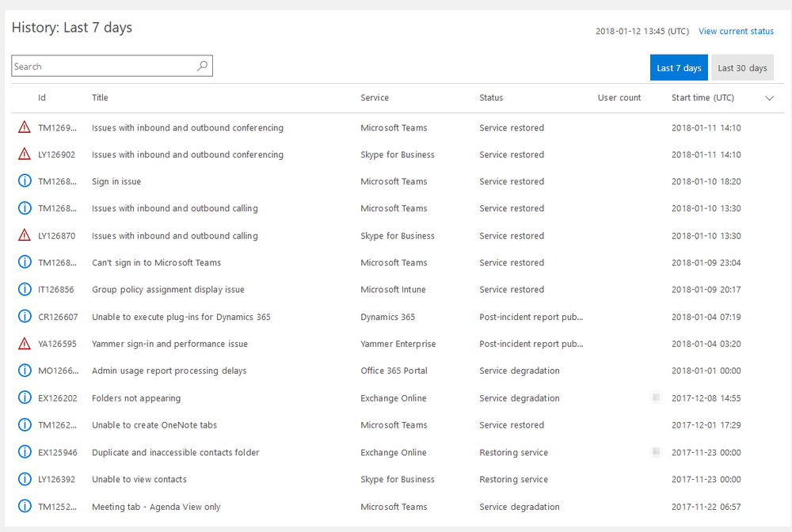This screenshot has width=792, height=532.
Task: Click info icon beside IT126856
Action: 25,289
